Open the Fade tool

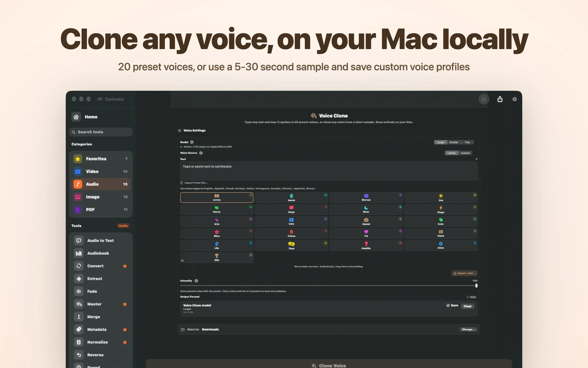(101, 291)
